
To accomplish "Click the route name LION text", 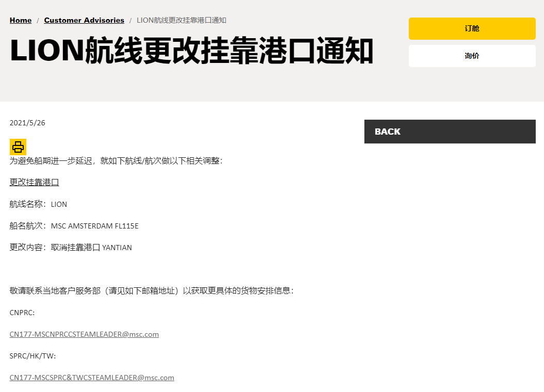I will tap(59, 204).
